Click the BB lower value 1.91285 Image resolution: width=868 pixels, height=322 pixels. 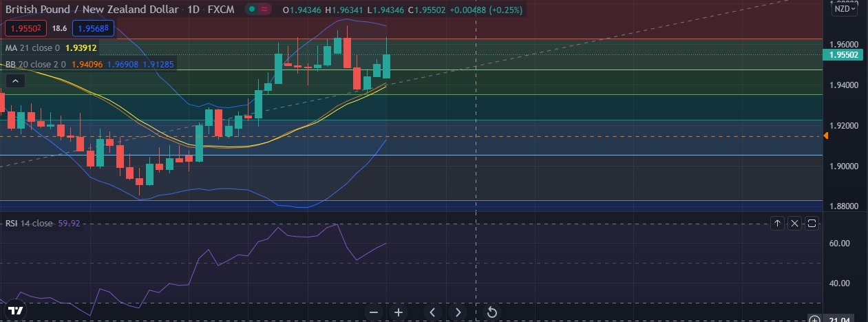coord(158,64)
